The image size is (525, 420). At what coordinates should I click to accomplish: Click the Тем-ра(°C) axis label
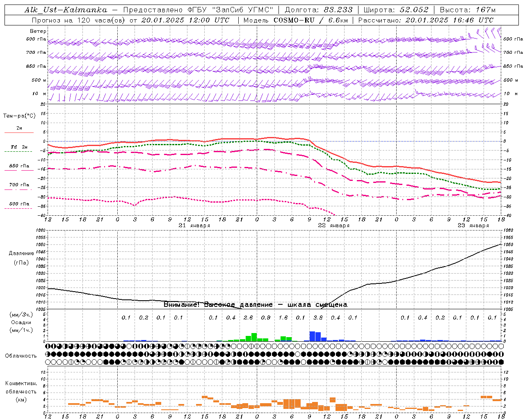point(19,116)
